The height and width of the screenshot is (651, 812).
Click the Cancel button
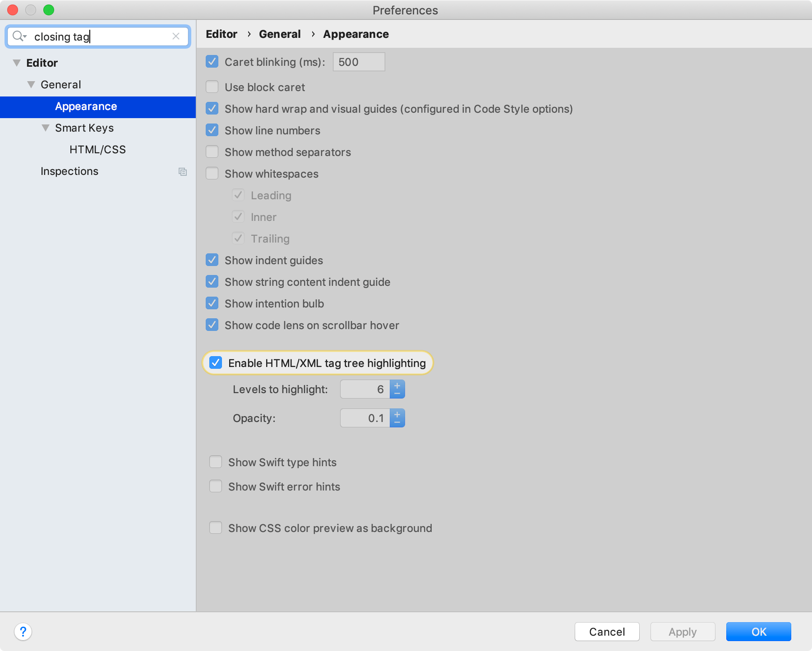(607, 632)
